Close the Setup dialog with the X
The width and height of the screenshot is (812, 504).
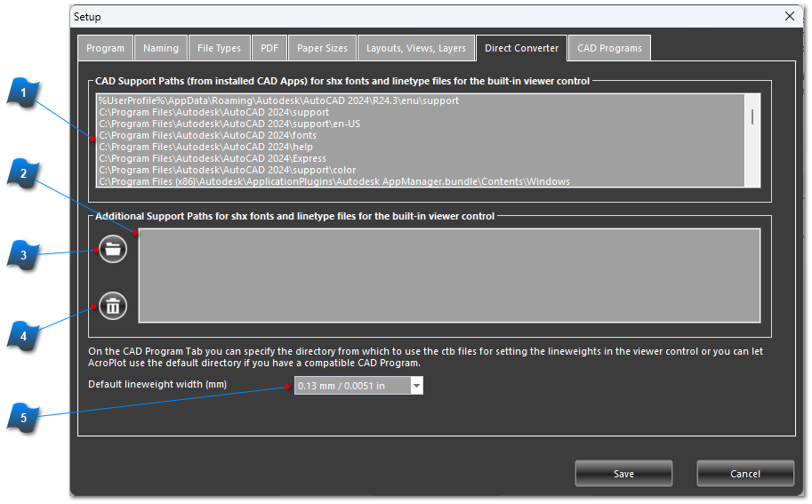(789, 16)
